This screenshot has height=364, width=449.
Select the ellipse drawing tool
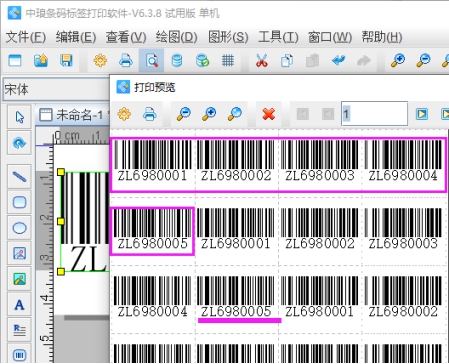[19, 228]
